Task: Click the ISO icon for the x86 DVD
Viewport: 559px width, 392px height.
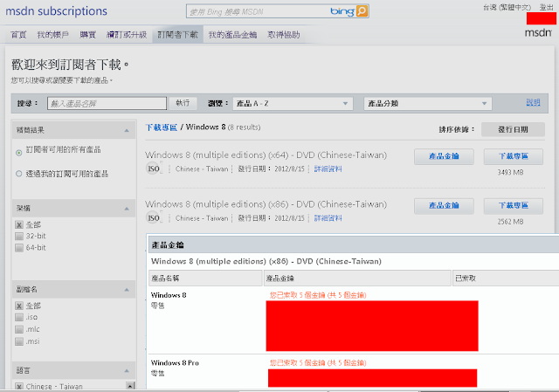Action: (x=154, y=217)
